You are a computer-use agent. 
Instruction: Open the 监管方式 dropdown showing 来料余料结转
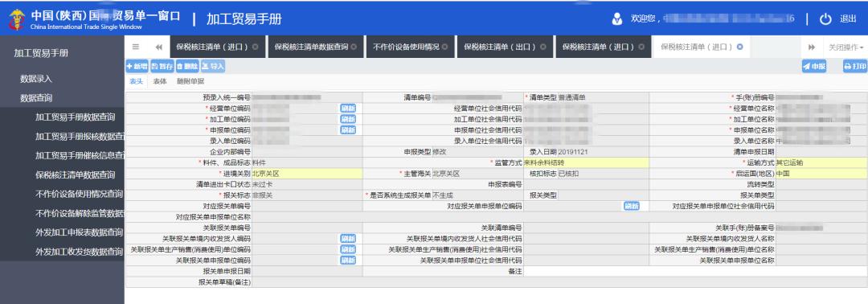(586, 162)
